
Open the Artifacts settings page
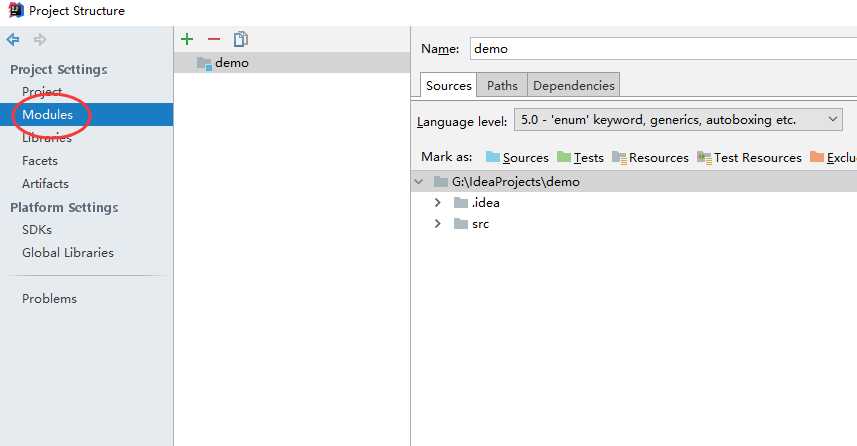[x=45, y=184]
